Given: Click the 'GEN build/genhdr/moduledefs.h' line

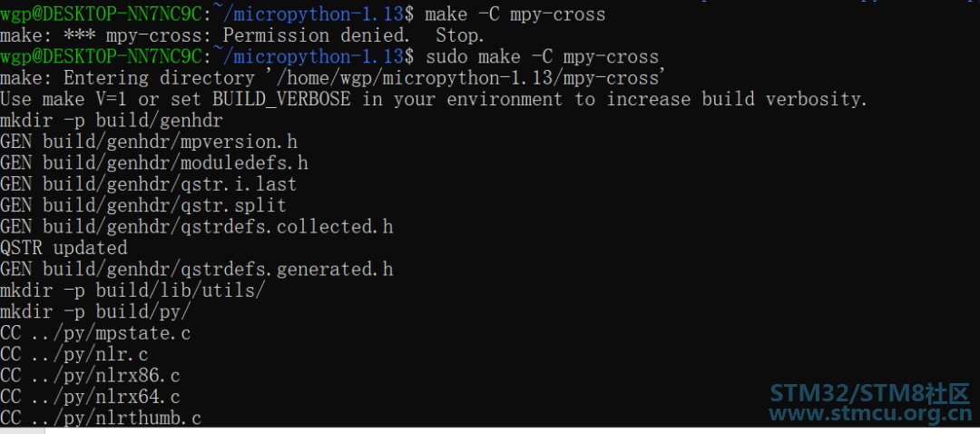Looking at the screenshot, I should tap(153, 163).
